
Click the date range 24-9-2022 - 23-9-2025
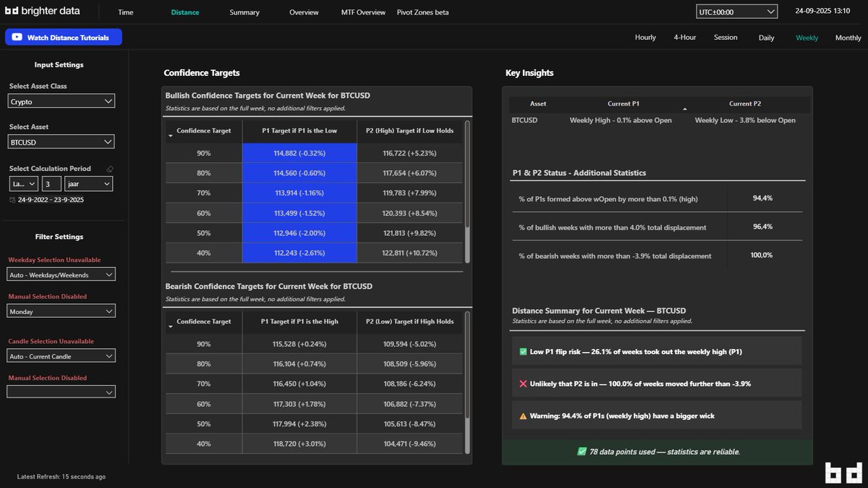pos(51,200)
